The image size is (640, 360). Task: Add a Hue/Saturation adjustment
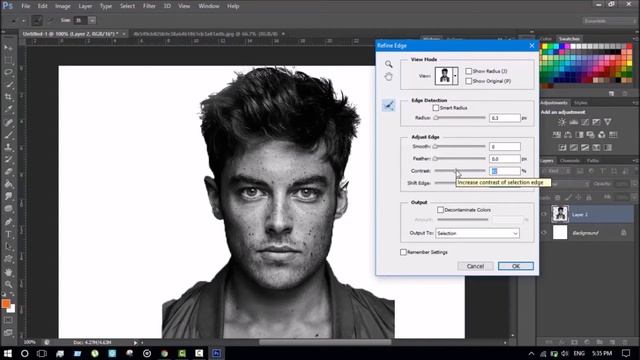(x=557, y=135)
